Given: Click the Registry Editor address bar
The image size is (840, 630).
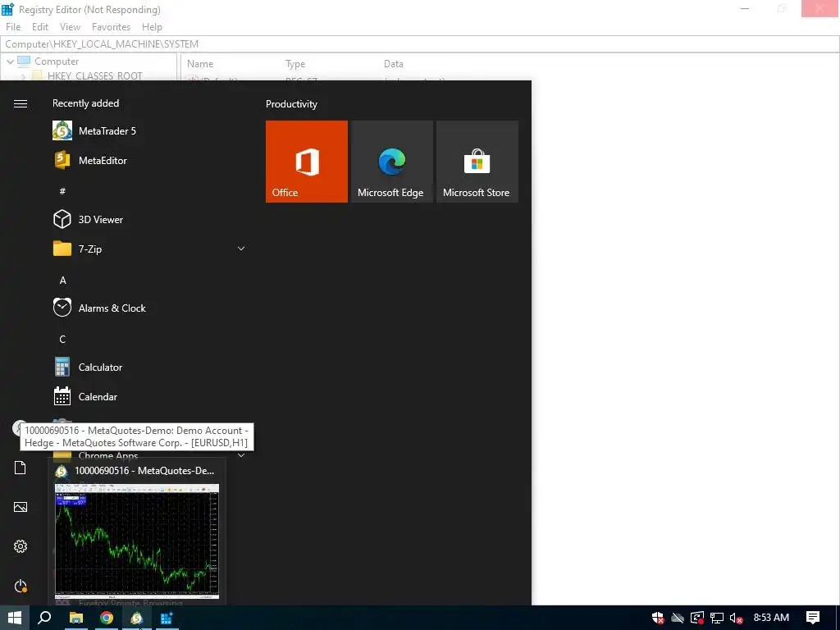Looking at the screenshot, I should 420,44.
